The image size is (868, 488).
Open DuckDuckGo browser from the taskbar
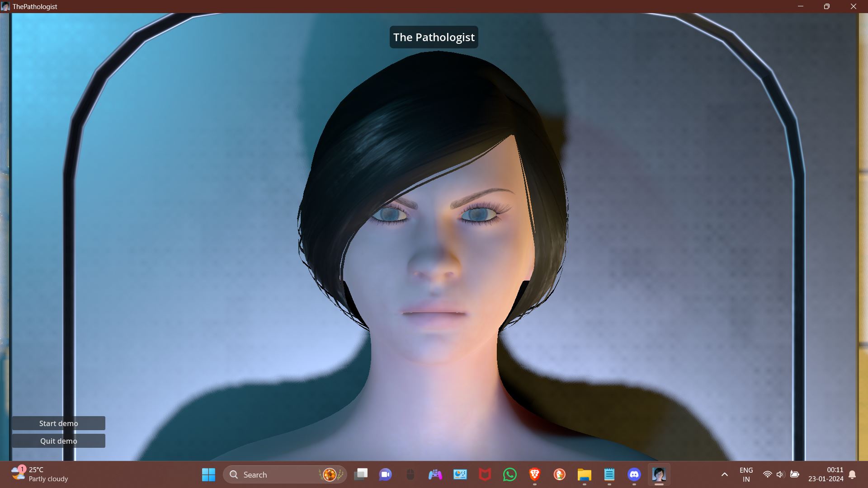pyautogui.click(x=559, y=474)
